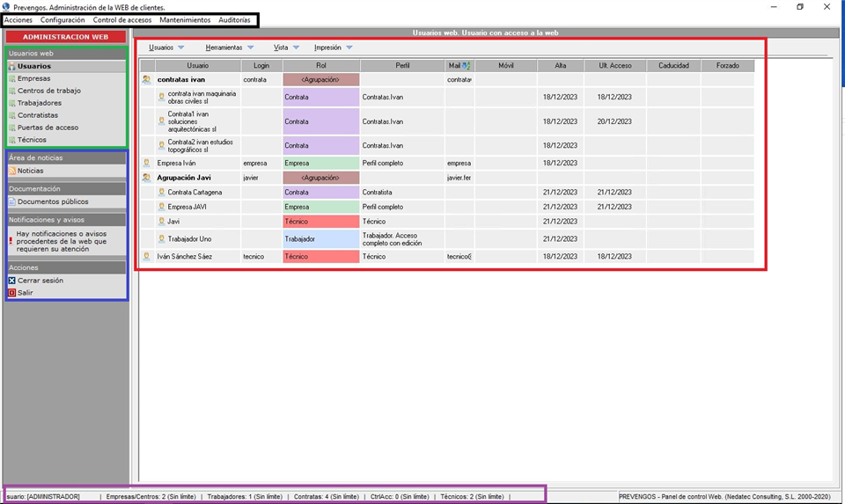Click the Noticias RSS feed icon

[x=12, y=171]
